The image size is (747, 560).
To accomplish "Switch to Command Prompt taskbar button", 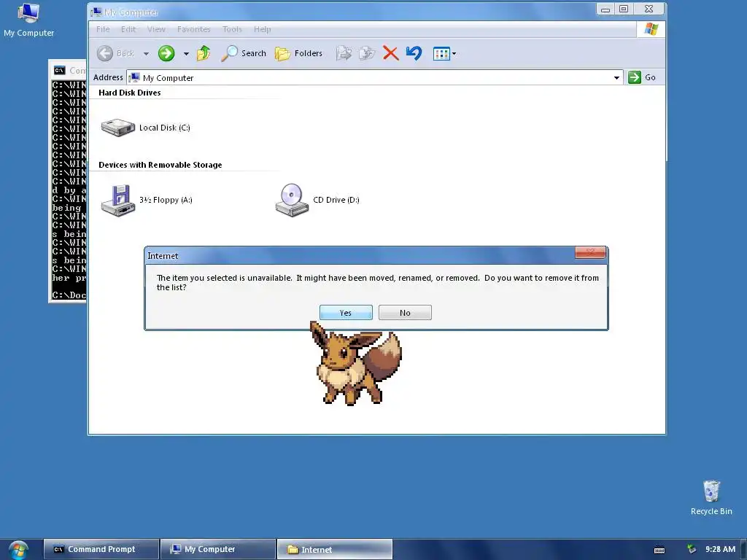I will tap(101, 549).
